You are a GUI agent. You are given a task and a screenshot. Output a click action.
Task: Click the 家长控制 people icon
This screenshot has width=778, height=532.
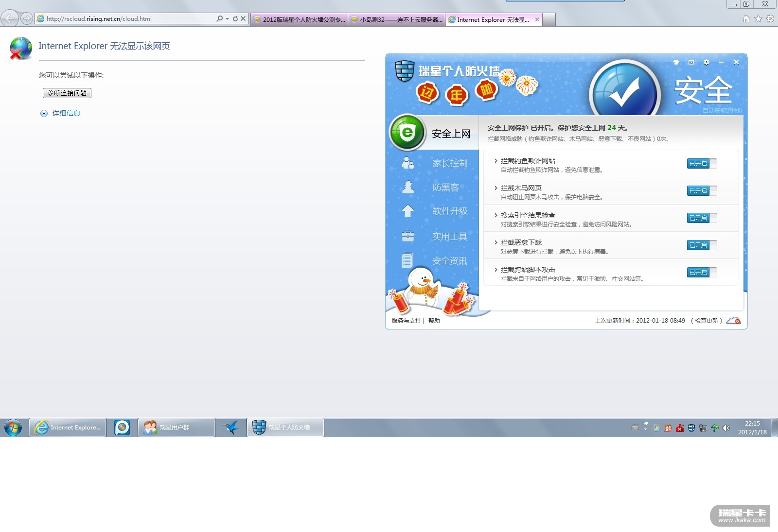[x=408, y=163]
